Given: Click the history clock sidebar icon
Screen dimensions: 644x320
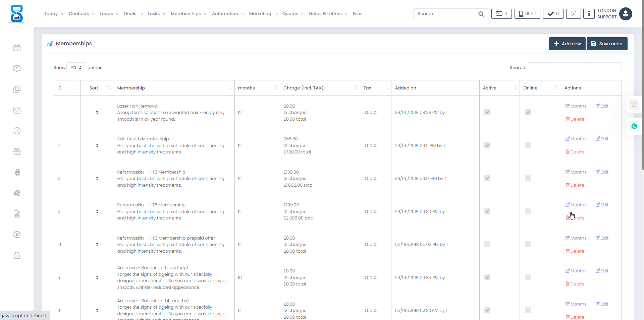Looking at the screenshot, I should click(17, 131).
